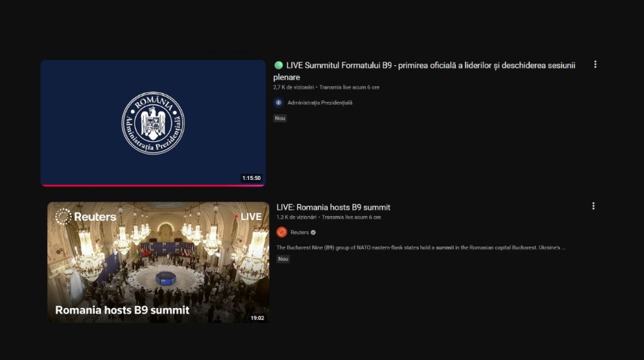
Task: Go to Reuters channel name link
Action: (300, 232)
